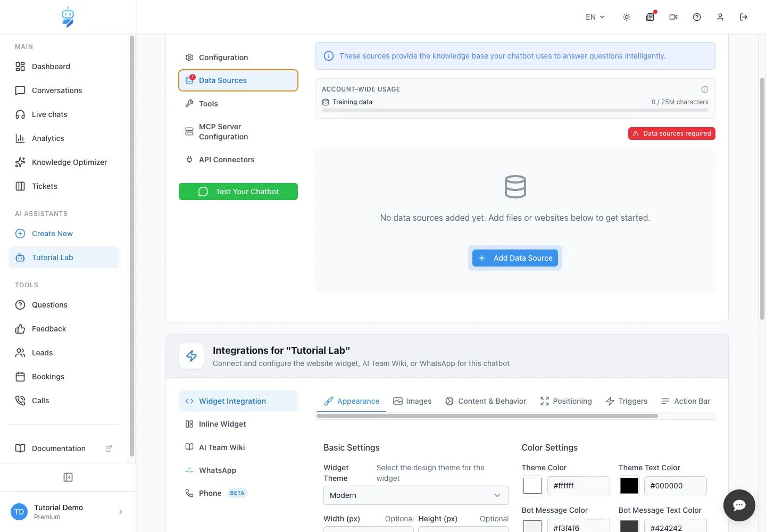Viewport: 766px width, 532px height.
Task: Open the Knowledge Optimizer
Action: [64, 162]
